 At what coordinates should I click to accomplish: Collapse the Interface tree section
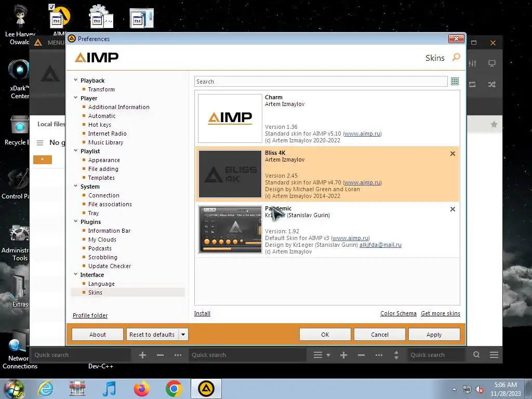pos(76,274)
